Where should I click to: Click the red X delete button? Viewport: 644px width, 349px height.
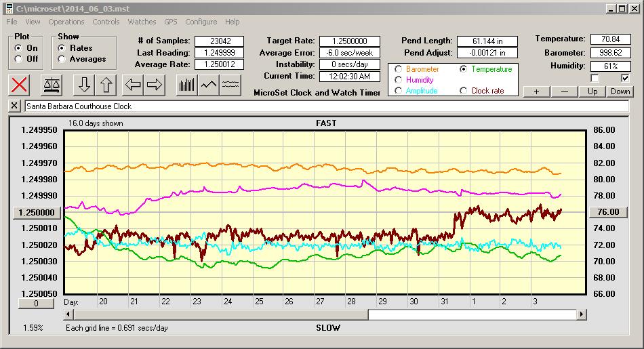pyautogui.click(x=19, y=85)
